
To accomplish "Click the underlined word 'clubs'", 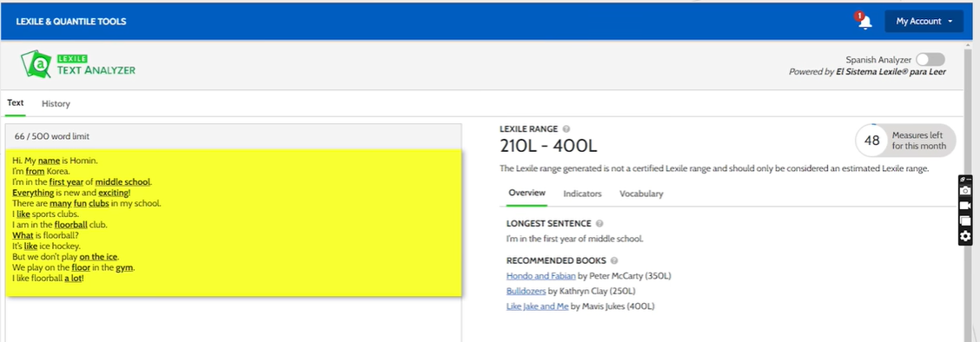I will [99, 203].
